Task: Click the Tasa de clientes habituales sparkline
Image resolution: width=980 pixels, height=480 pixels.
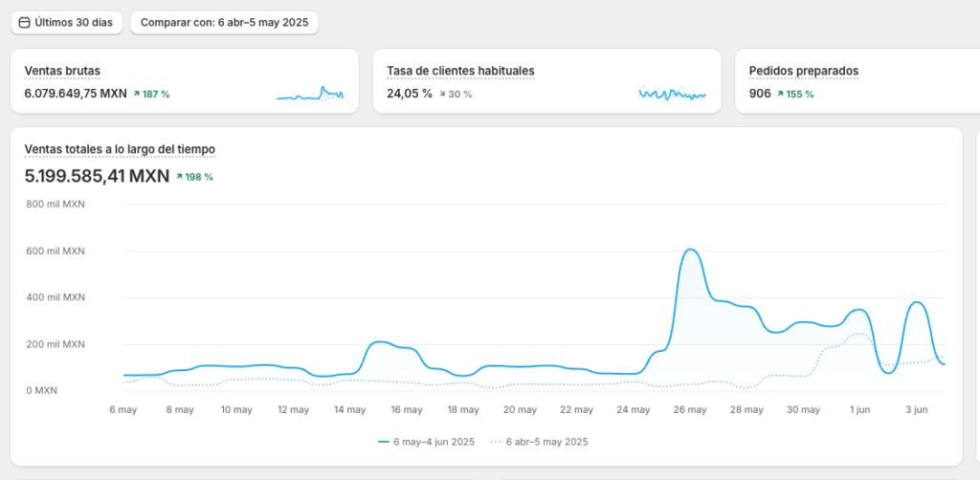Action: pos(672,94)
